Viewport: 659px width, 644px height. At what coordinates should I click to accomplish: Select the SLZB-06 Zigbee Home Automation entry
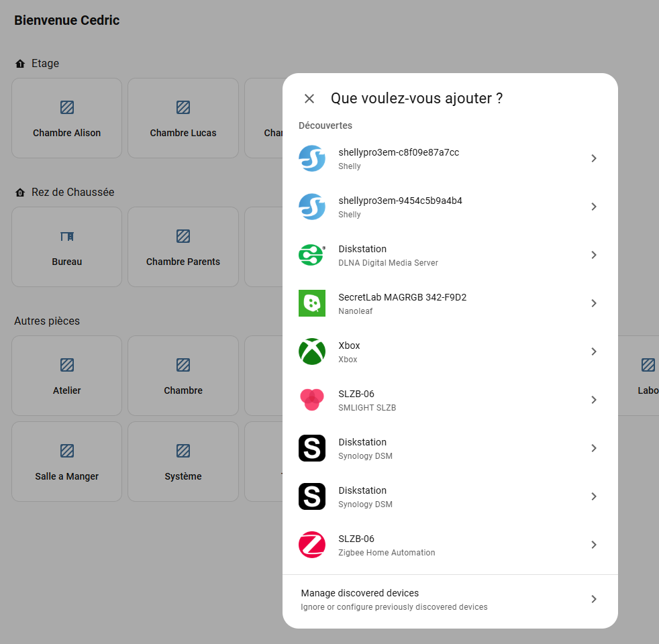(450, 545)
